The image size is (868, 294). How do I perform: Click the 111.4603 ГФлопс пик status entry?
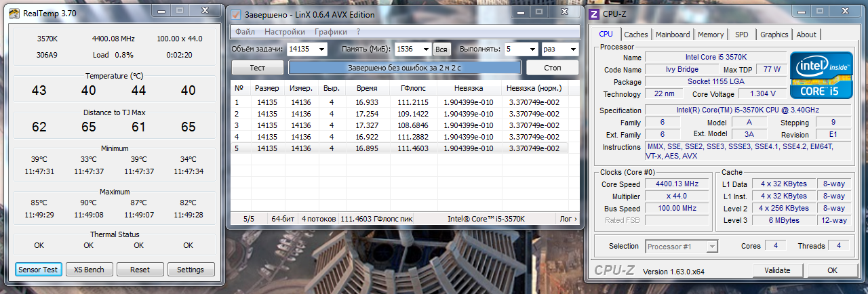(x=376, y=219)
